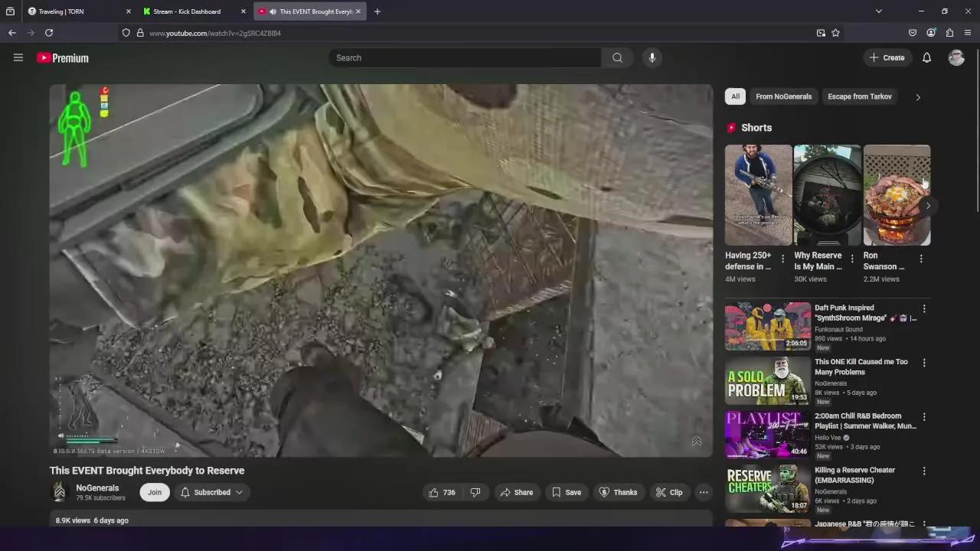Send Thanks to the creator
Viewport: 980px width, 551px height.
tap(618, 492)
